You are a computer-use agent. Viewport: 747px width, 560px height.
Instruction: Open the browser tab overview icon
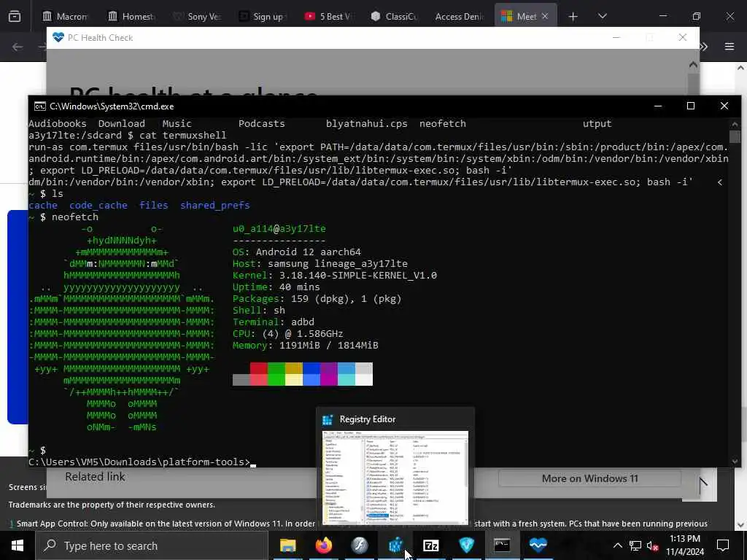15,17
